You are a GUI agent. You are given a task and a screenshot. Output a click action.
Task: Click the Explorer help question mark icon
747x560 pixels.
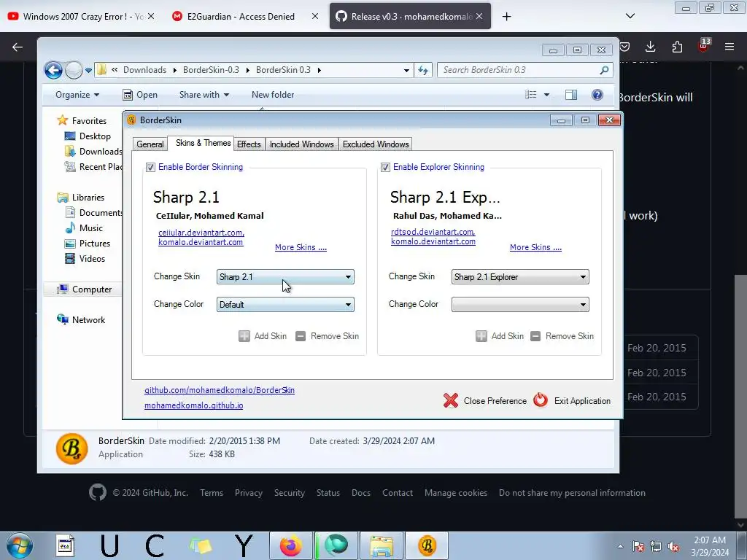(597, 95)
